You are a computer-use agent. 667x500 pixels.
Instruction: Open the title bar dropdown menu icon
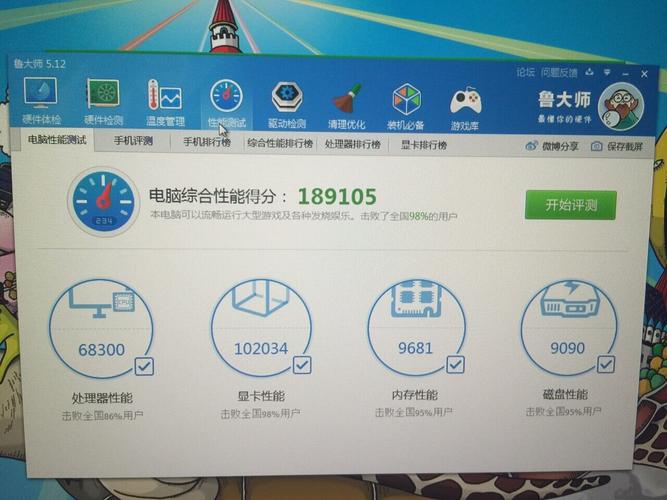607,73
